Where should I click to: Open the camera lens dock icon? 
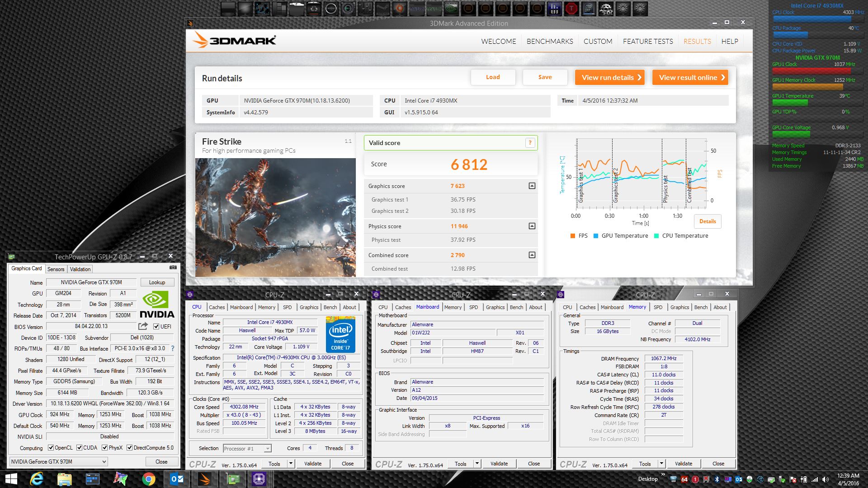tap(348, 8)
